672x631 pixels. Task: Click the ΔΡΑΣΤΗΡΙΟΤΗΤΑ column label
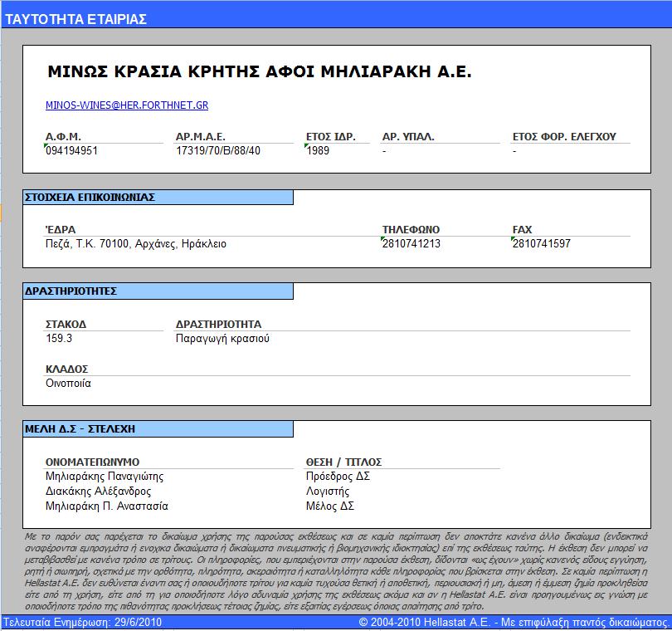click(218, 325)
